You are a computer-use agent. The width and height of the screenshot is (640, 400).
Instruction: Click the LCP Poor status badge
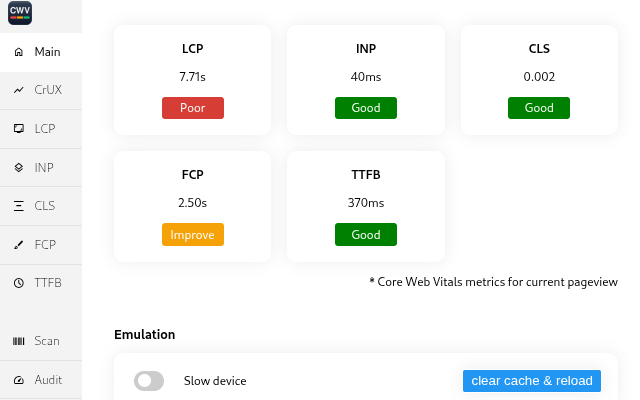tap(193, 108)
